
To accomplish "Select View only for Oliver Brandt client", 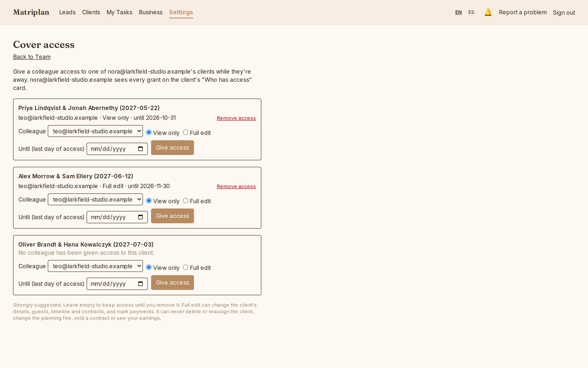I will click(149, 267).
